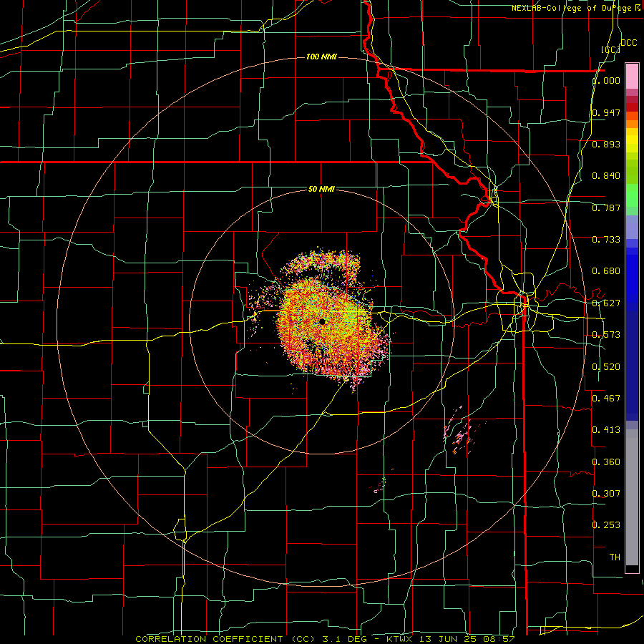Click the KTWX station identifier in the caption
The image size is (644, 644).
pos(399,639)
